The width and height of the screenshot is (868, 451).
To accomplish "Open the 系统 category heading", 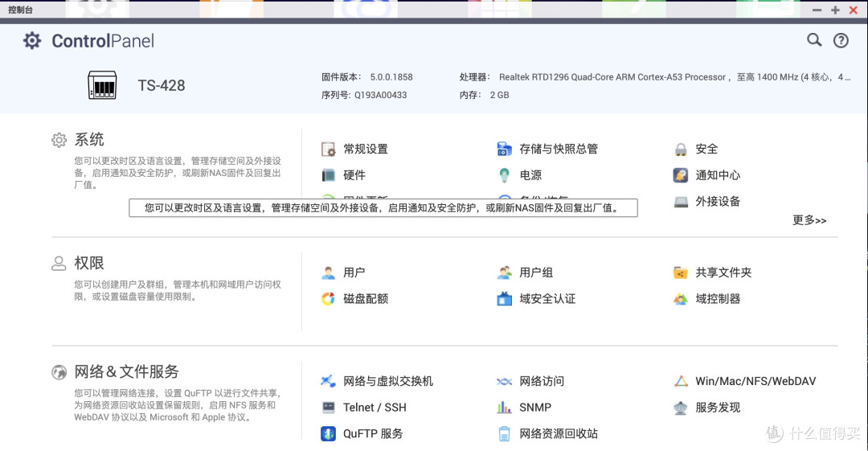I will tap(89, 140).
